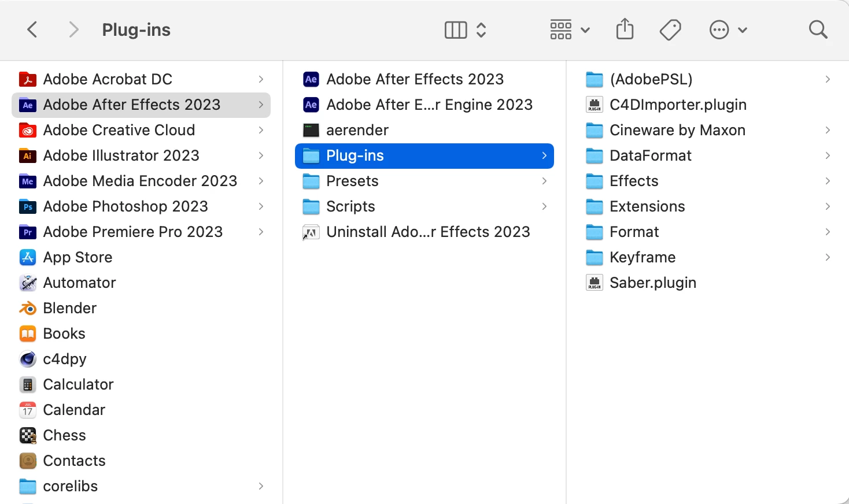
Task: Go back with the left arrow button
Action: coord(32,29)
